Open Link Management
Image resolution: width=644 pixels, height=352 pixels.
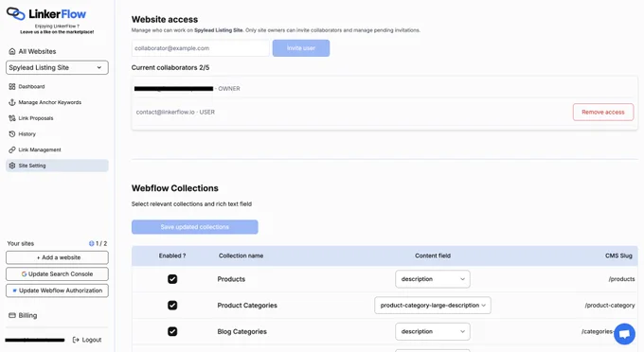[x=40, y=150]
